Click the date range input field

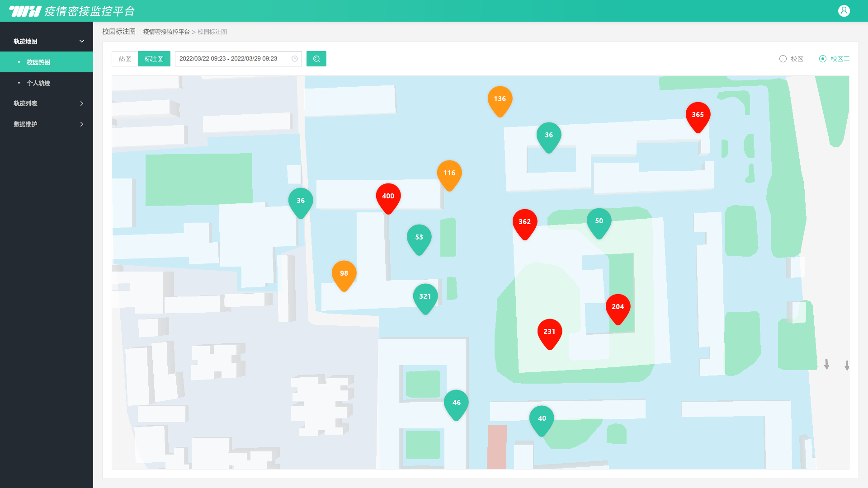(238, 59)
